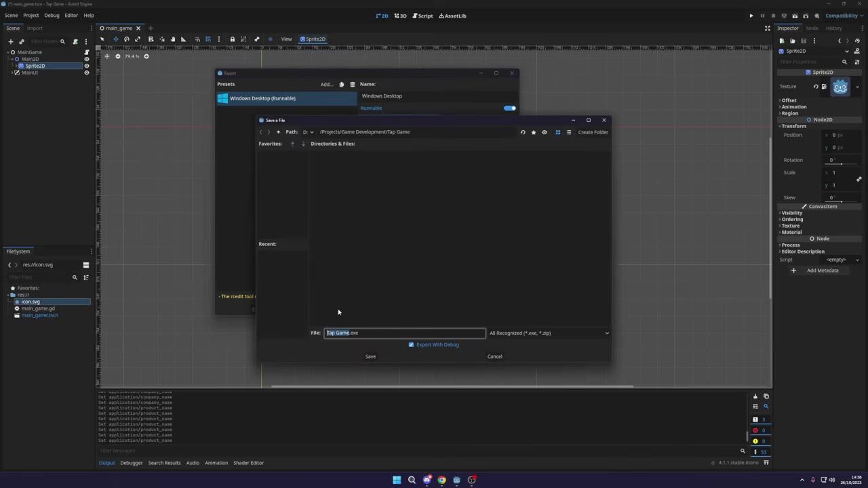The width and height of the screenshot is (868, 488).
Task: Toggle the Runnable switch in Export window
Action: click(510, 108)
